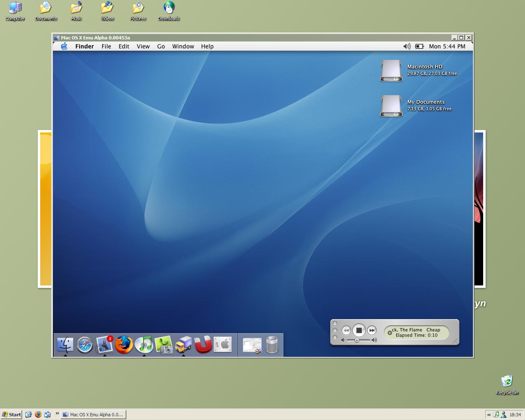Click the max-volume speaker icon in player
The image size is (525, 420).
(374, 340)
